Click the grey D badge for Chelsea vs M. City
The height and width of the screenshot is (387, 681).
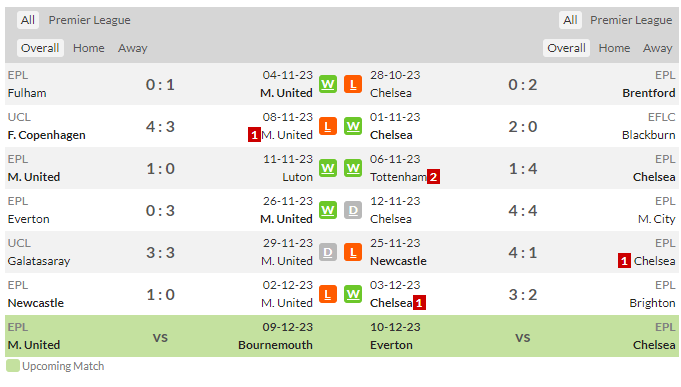[x=353, y=210]
